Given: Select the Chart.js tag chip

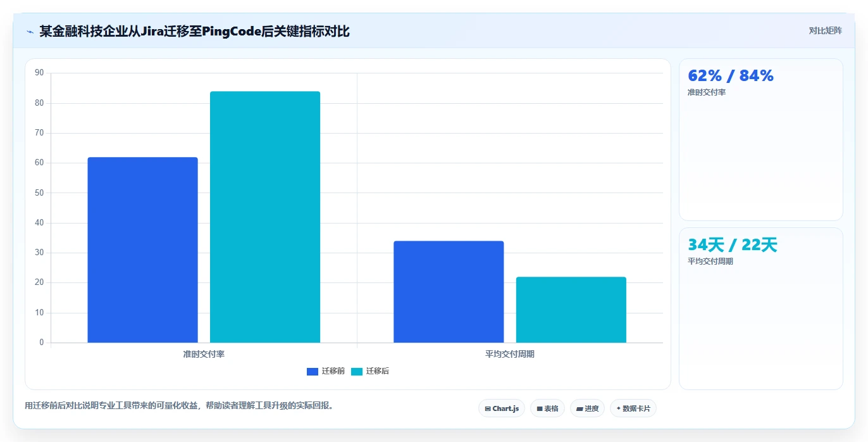Looking at the screenshot, I should point(502,408).
